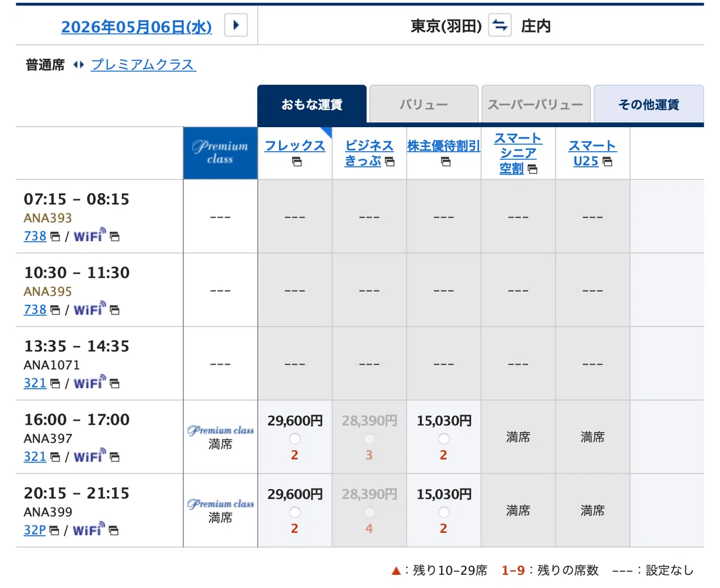Open WiFi info popup icon for ANA397

coord(115,457)
